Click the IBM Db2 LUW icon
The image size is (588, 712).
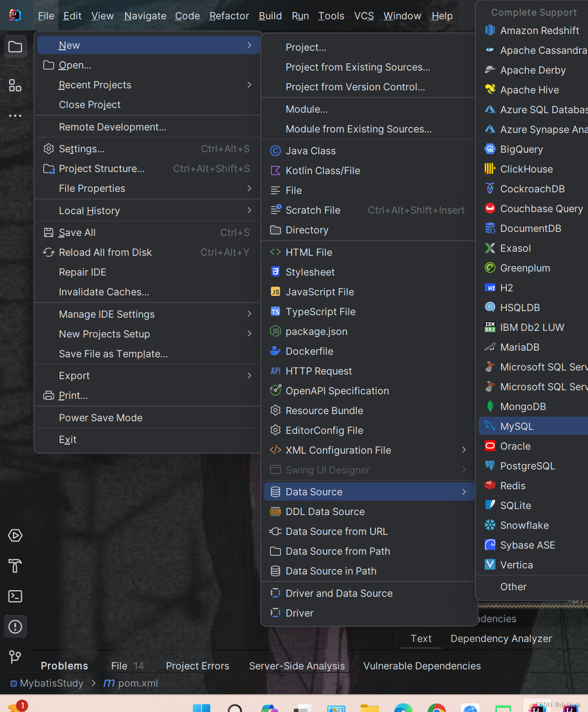[490, 327]
